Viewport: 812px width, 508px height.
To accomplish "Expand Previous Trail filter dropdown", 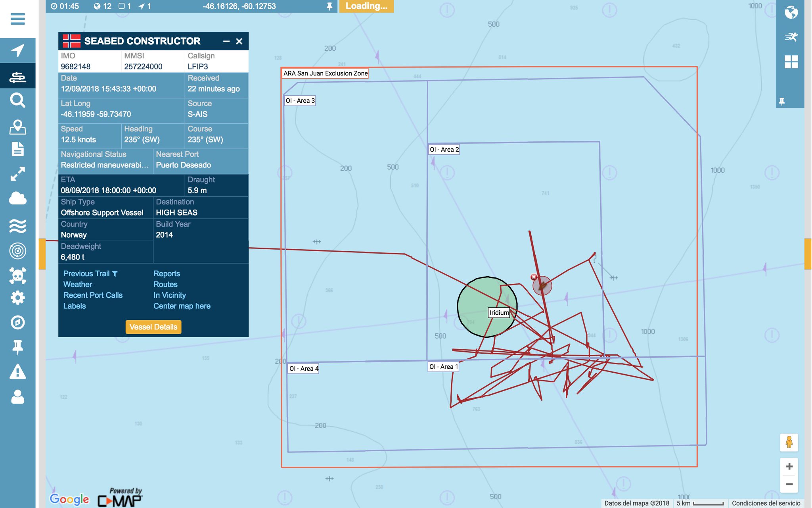I will point(115,273).
